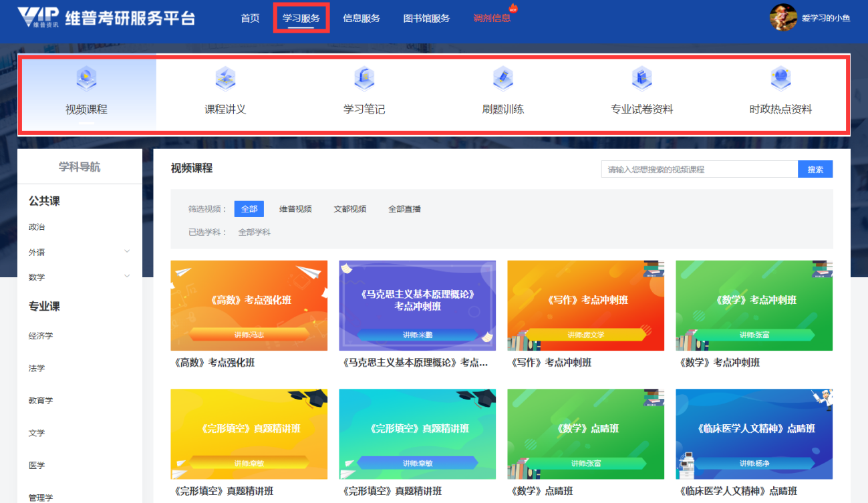Click the user avatar picture
868x503 pixels.
click(783, 17)
